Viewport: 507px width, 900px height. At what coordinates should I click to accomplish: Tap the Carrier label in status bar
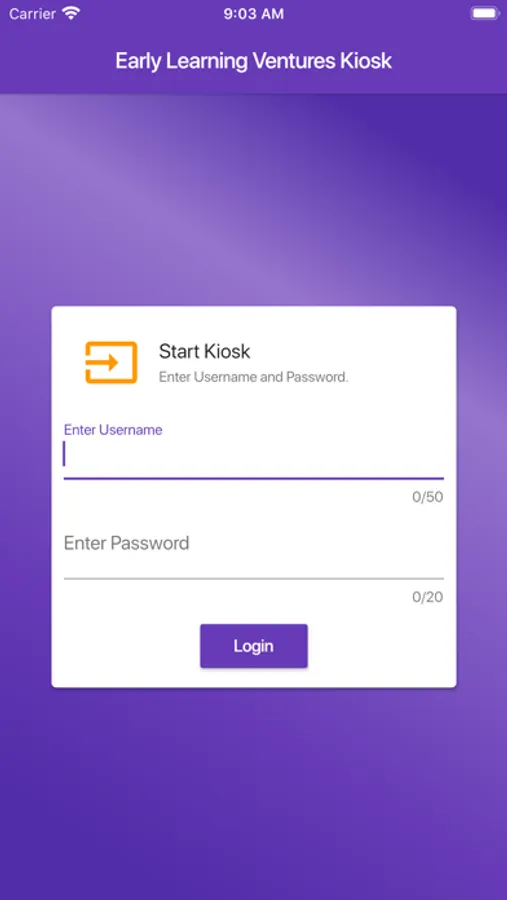33,14
